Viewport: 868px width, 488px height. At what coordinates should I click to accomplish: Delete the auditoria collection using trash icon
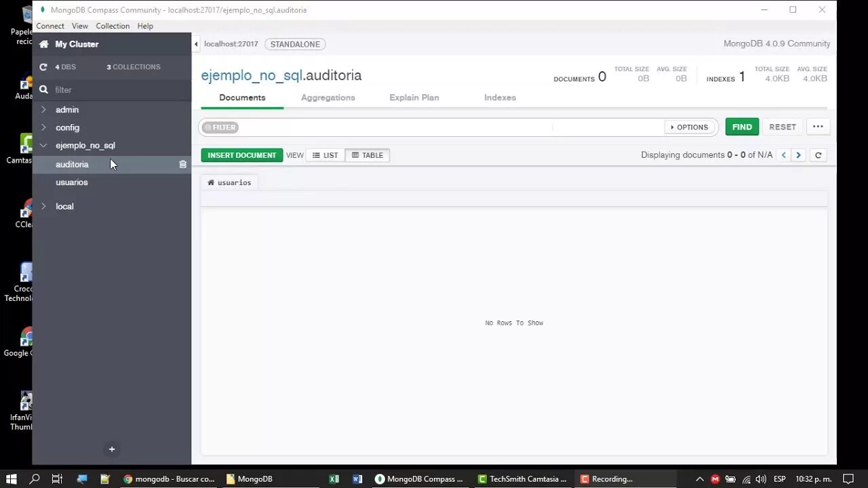click(182, 164)
